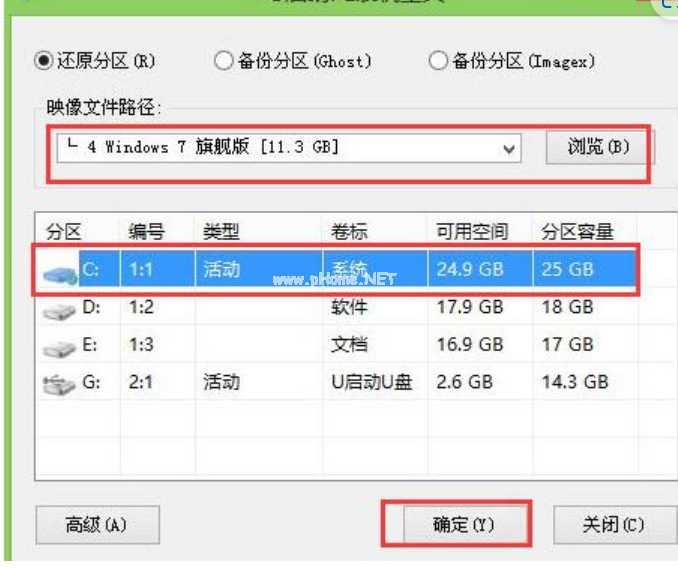Screen dimensions: 678x575
Task: Select 备份分区 (Ghost) radio option
Action: [x=223, y=61]
